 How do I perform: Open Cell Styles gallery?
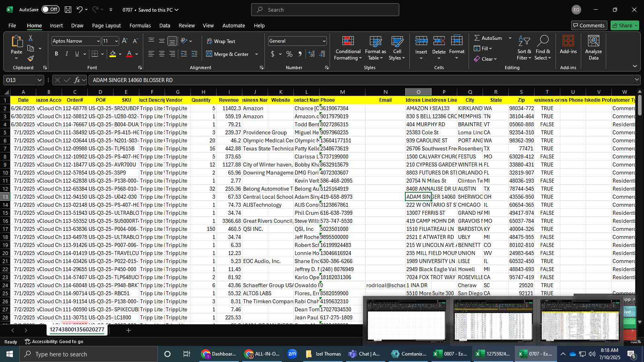397,48
